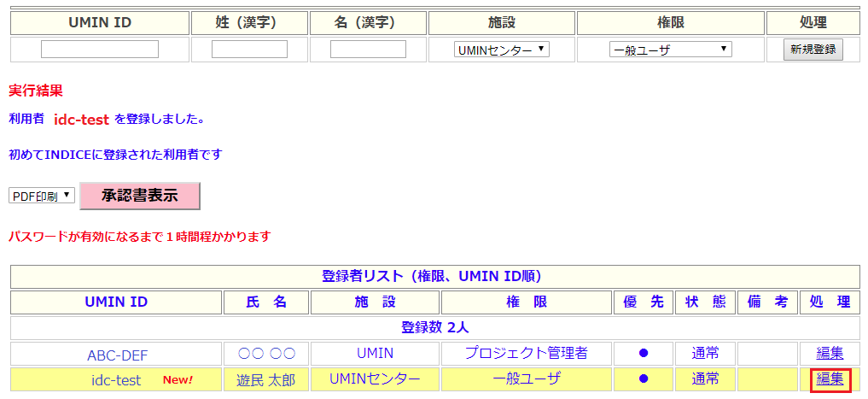Open the 施設 dropdown showing UMINセンター
The height and width of the screenshot is (399, 868).
point(502,50)
